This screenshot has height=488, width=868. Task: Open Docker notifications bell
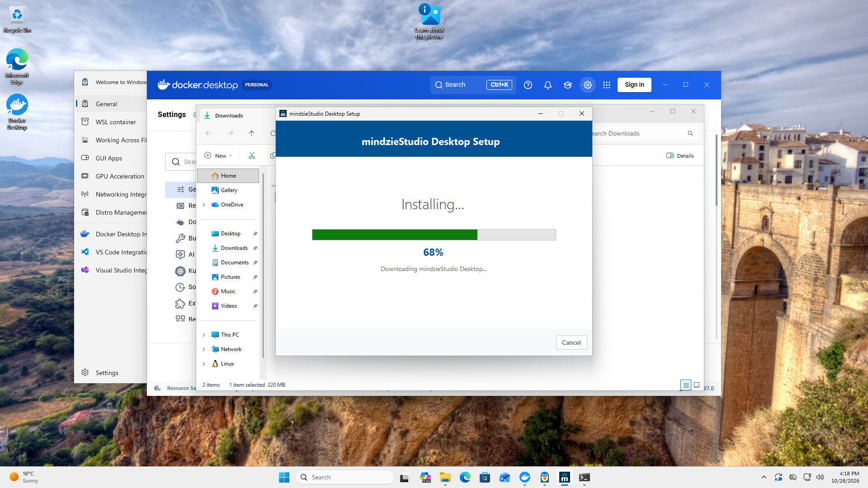pos(548,85)
